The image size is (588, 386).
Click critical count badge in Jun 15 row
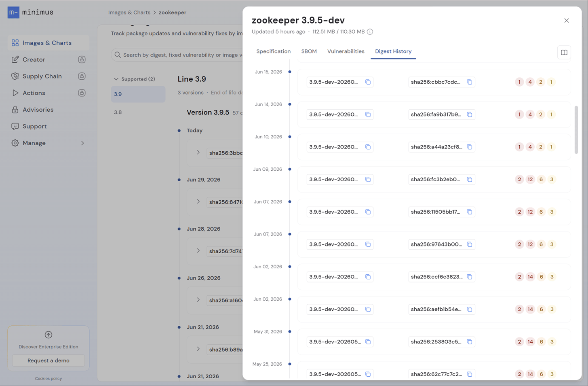tap(519, 82)
